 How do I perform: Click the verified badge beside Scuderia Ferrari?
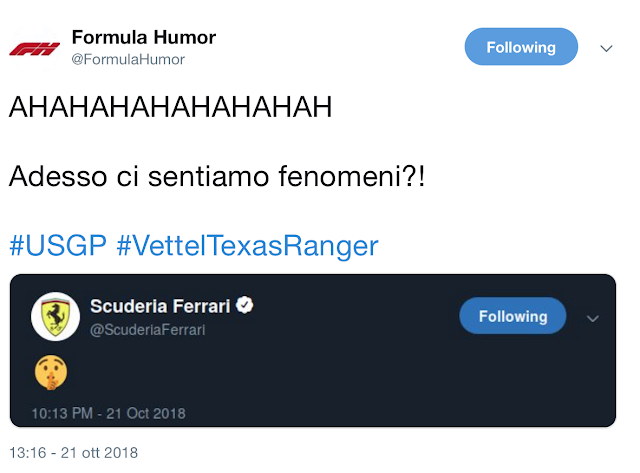(244, 305)
